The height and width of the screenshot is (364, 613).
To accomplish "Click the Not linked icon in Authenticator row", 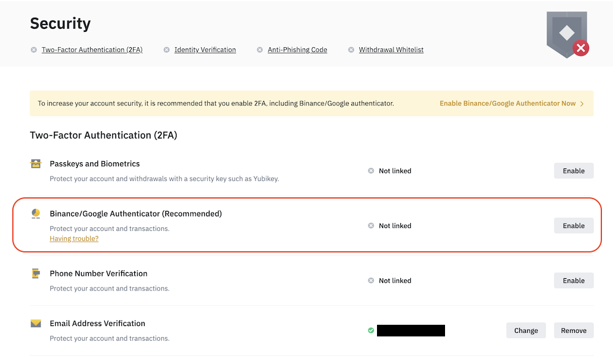I will tap(371, 226).
